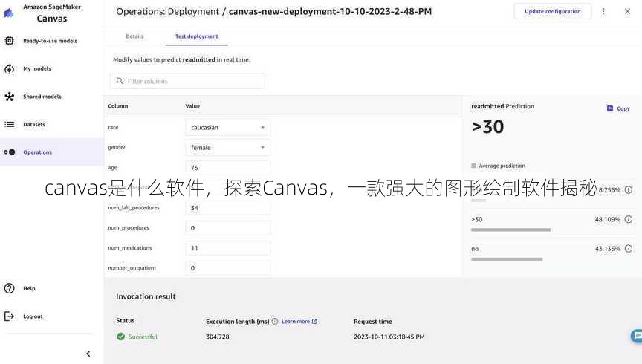Image resolution: width=642 pixels, height=364 pixels.
Task: Collapse sidebar with left chevron
Action: [88, 354]
